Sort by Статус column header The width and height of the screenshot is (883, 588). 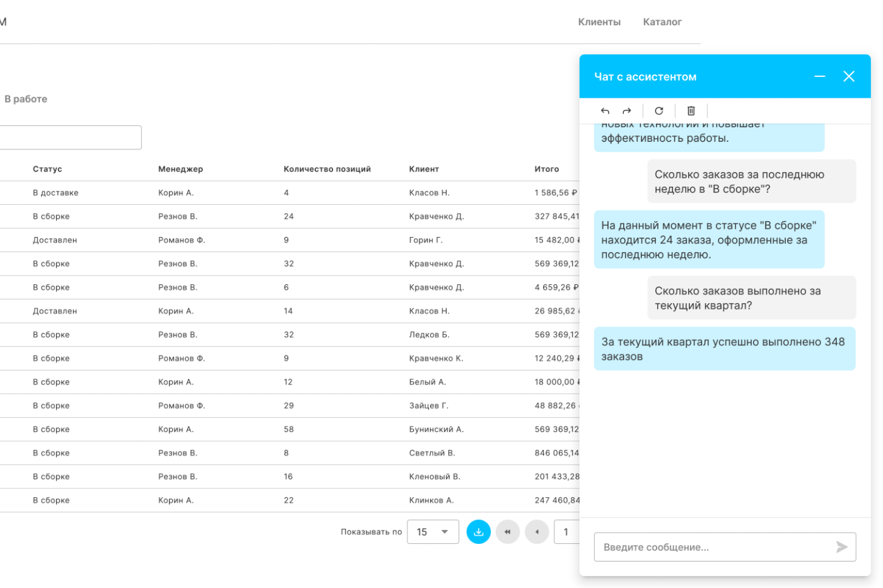click(47, 169)
